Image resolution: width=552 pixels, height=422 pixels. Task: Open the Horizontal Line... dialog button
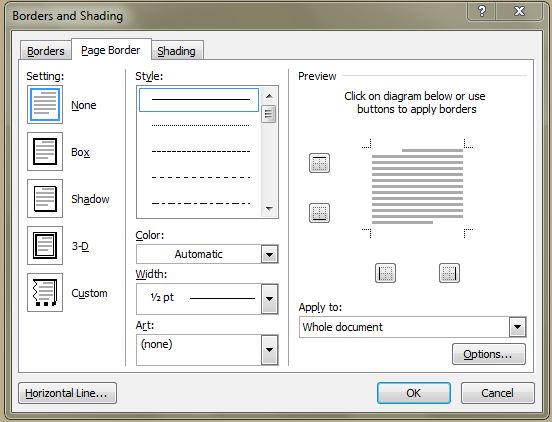tap(67, 393)
